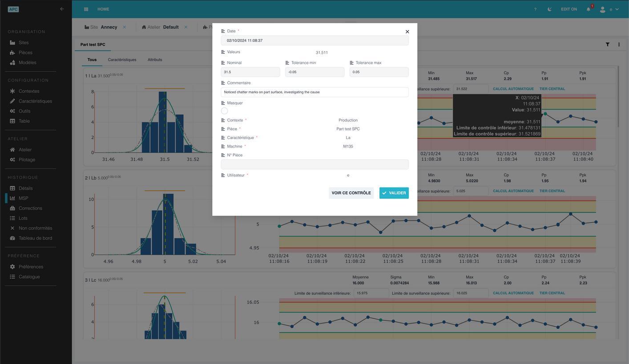This screenshot has width=629, height=364.
Task: Open Sites in the sidebar
Action: click(24, 43)
